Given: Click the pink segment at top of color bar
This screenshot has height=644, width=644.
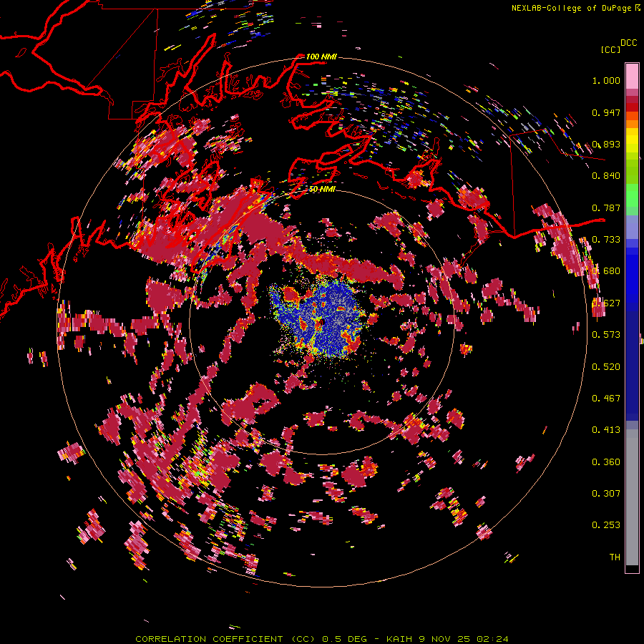Looking at the screenshot, I should pyautogui.click(x=632, y=76).
